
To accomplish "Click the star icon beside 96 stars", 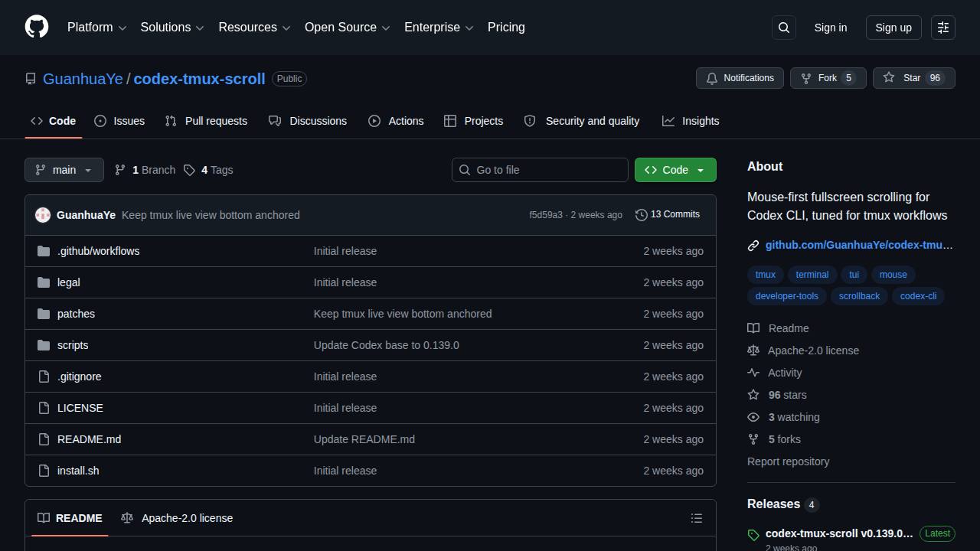I will [753, 395].
